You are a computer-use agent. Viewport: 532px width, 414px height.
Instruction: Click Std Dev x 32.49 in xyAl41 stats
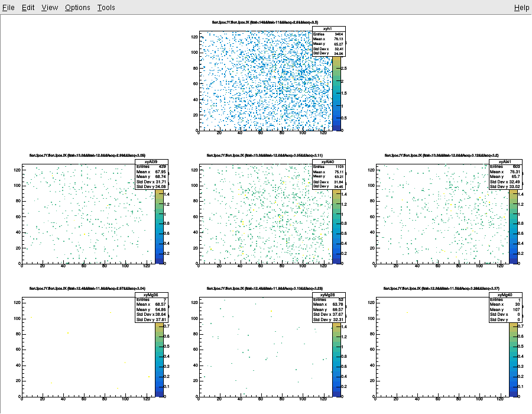pos(505,182)
